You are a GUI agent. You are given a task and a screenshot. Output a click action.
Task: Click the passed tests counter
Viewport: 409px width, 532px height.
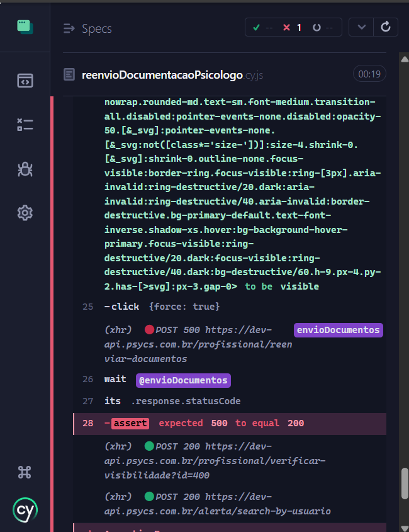pyautogui.click(x=262, y=28)
